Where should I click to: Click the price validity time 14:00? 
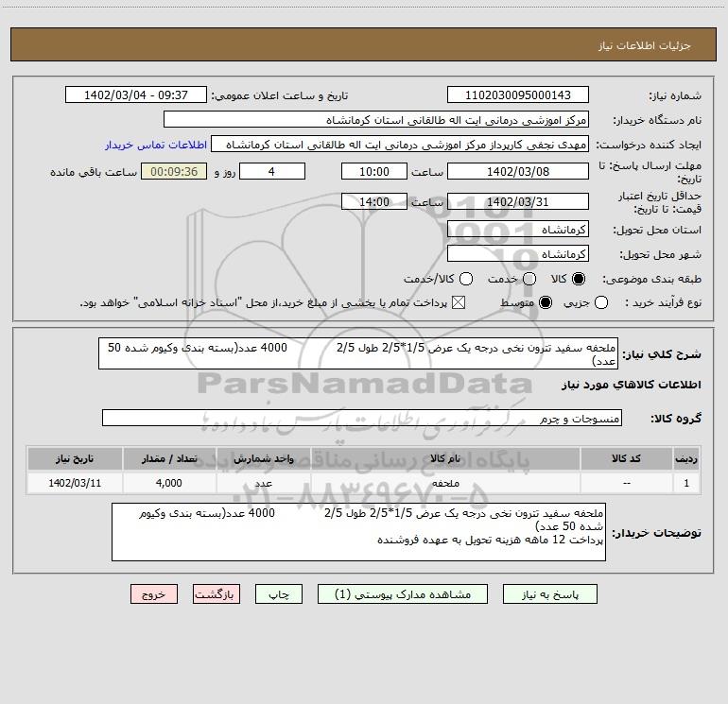coord(374,201)
